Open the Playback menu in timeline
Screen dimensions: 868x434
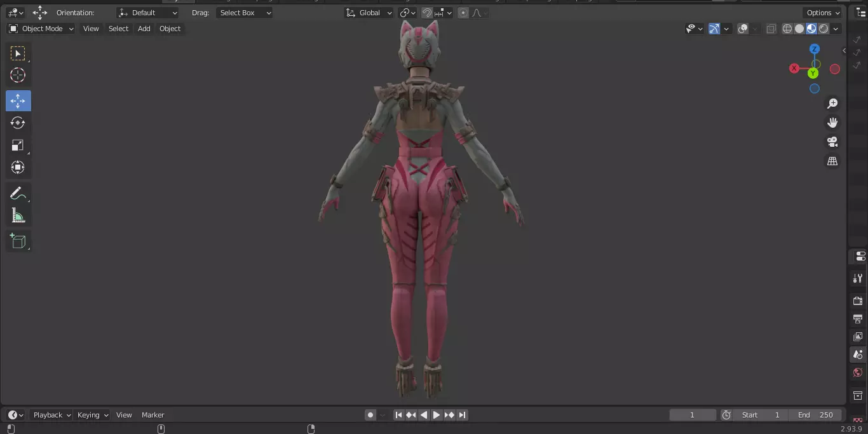51,415
